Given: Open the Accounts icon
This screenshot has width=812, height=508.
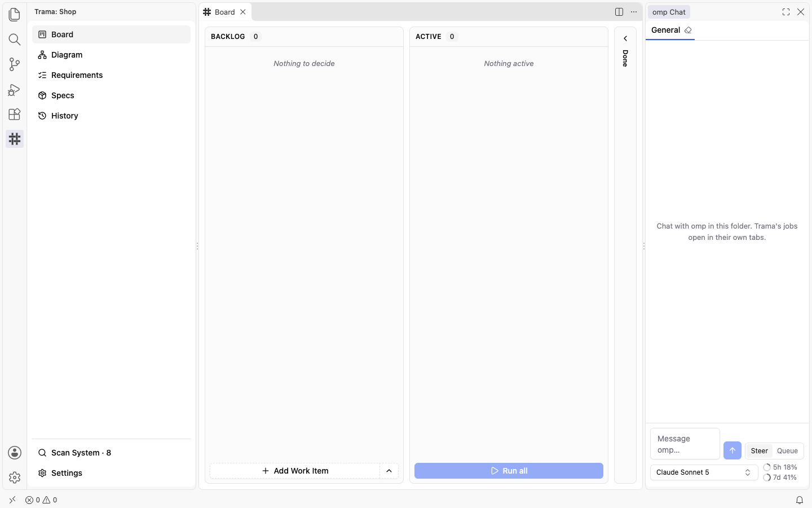Looking at the screenshot, I should (15, 453).
